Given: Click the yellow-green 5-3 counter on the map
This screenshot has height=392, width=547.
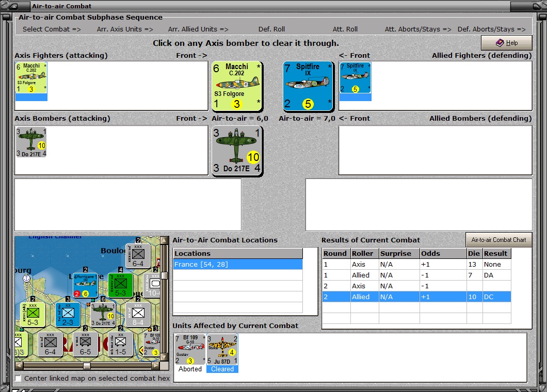Looking at the screenshot, I should 33,315.
